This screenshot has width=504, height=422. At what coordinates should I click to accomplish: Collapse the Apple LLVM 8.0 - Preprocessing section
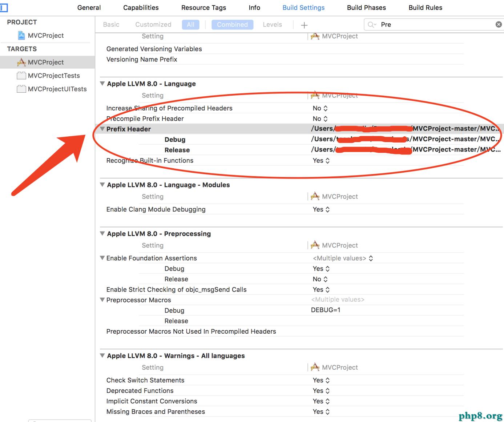point(102,234)
